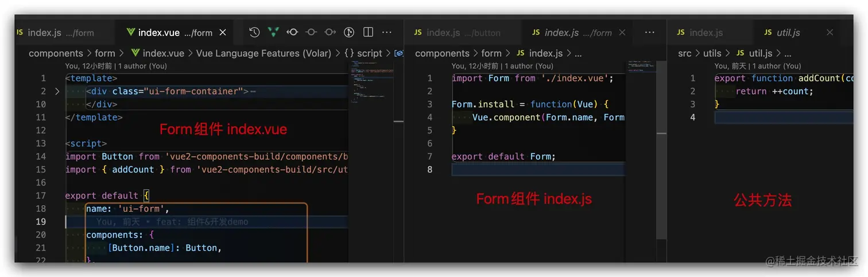
Task: Click 'export default Form;' at line 7 in middle editor
Action: 504,157
